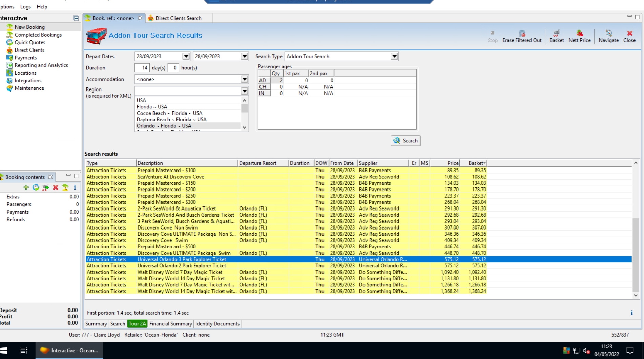Image resolution: width=644 pixels, height=359 pixels.
Task: Open the New Booking section icon
Action: pos(9,27)
